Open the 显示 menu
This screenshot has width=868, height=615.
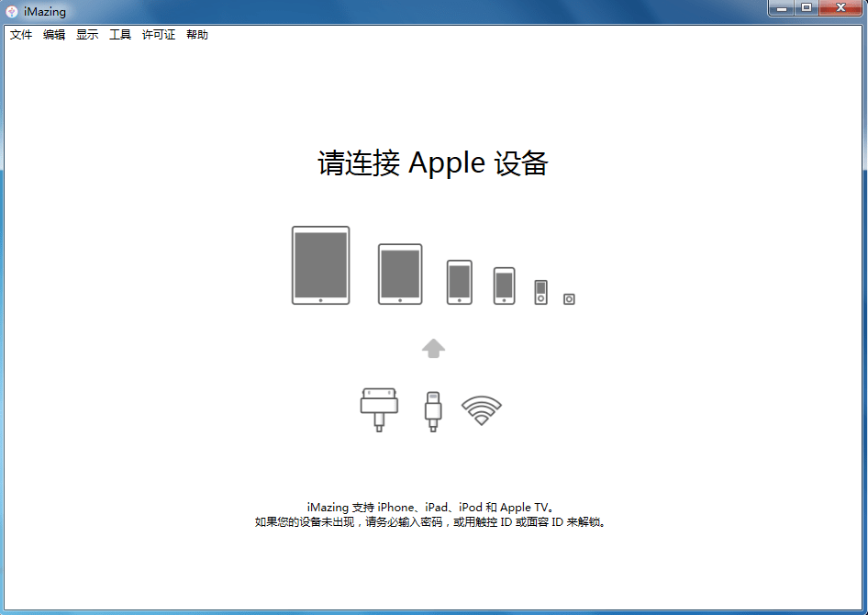tap(87, 35)
